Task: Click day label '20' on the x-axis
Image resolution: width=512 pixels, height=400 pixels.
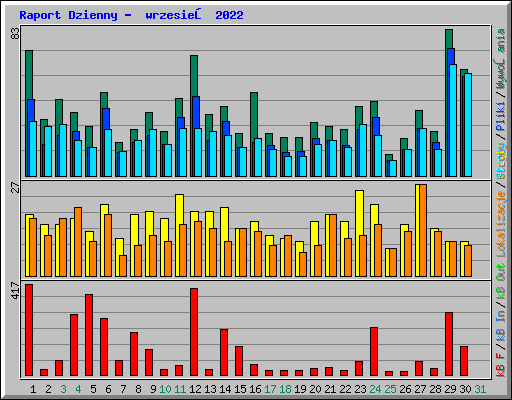Action: [315, 389]
